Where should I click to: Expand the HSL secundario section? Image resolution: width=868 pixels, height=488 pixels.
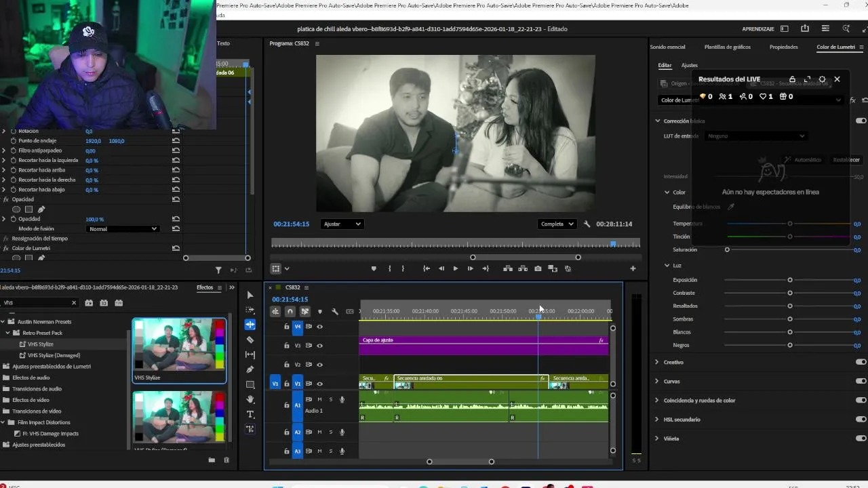657,419
